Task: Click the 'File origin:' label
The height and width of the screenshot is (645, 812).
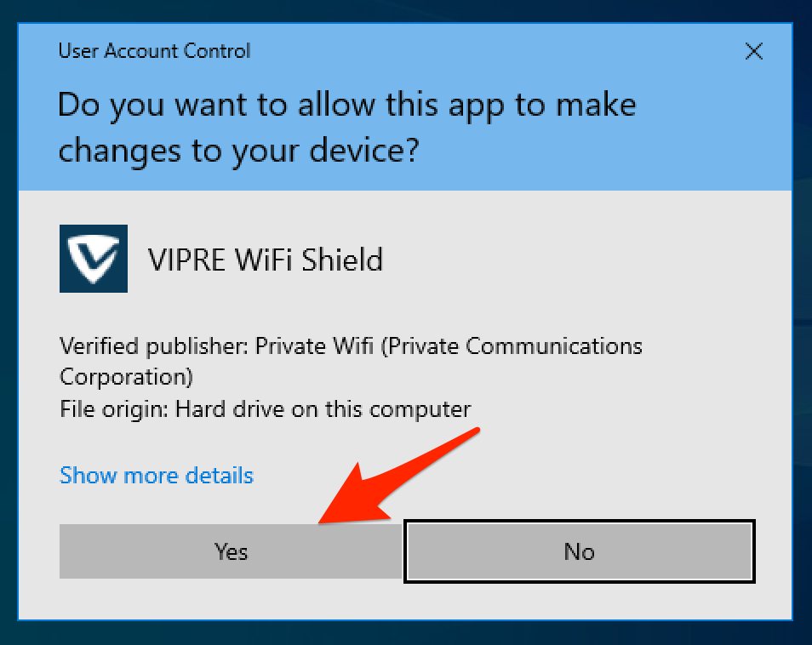Action: [x=115, y=409]
